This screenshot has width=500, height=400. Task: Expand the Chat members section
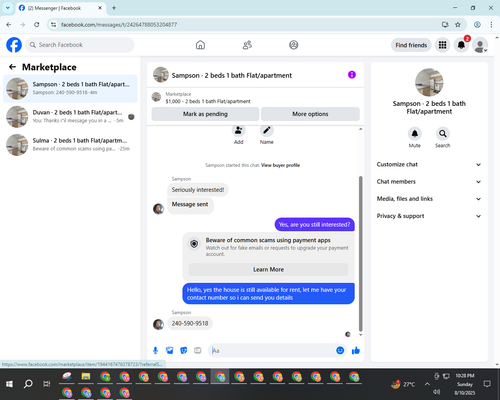coord(429,182)
